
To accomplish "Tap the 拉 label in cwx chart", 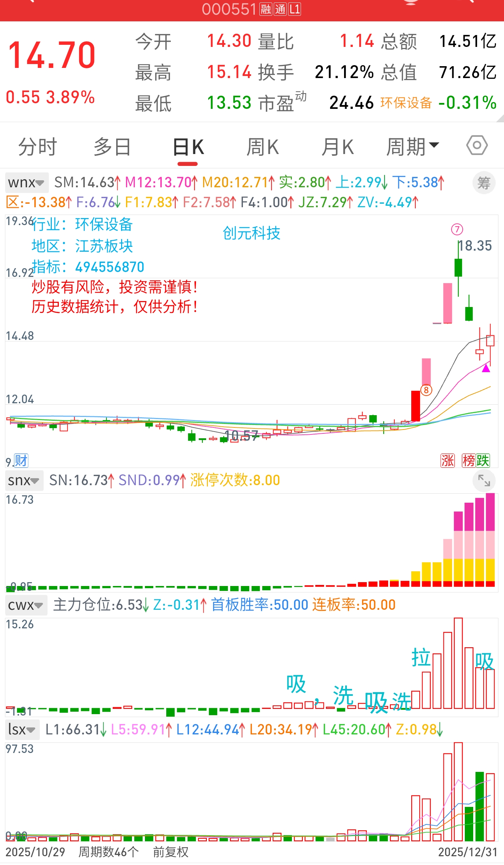I will point(421,657).
